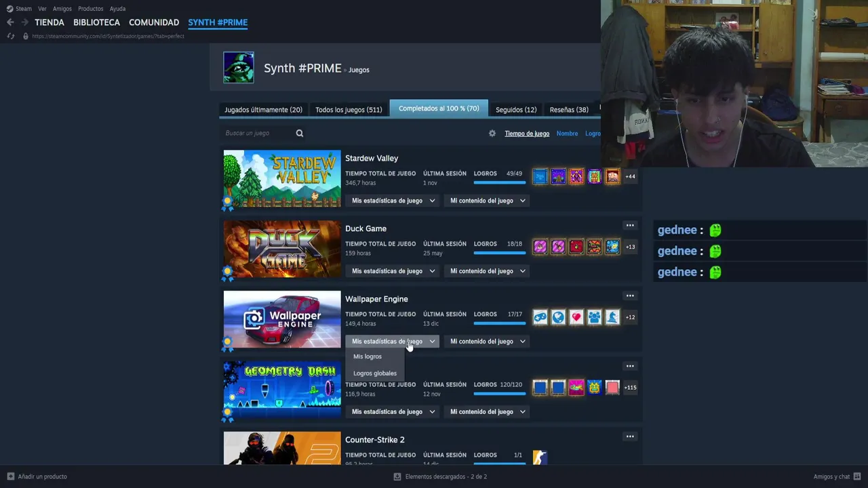
Task: Click the Counter-Strike 2 achievement icon
Action: [x=540, y=458]
